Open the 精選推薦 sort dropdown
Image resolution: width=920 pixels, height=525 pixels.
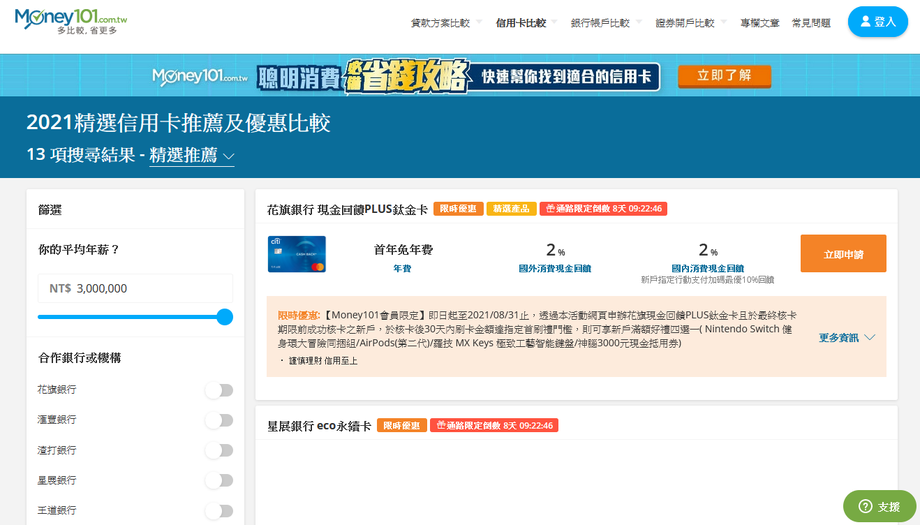[x=192, y=155]
